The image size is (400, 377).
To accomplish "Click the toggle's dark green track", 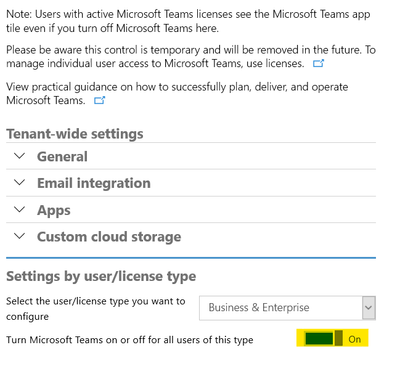I will (319, 339).
